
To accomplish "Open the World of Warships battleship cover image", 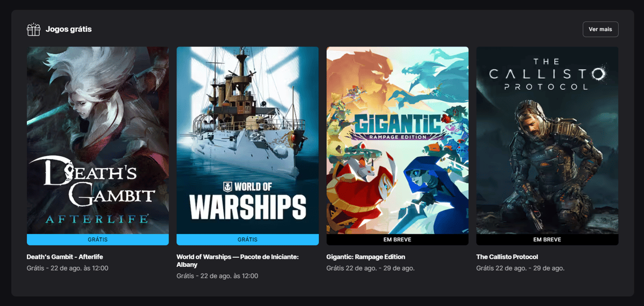I will (x=247, y=140).
